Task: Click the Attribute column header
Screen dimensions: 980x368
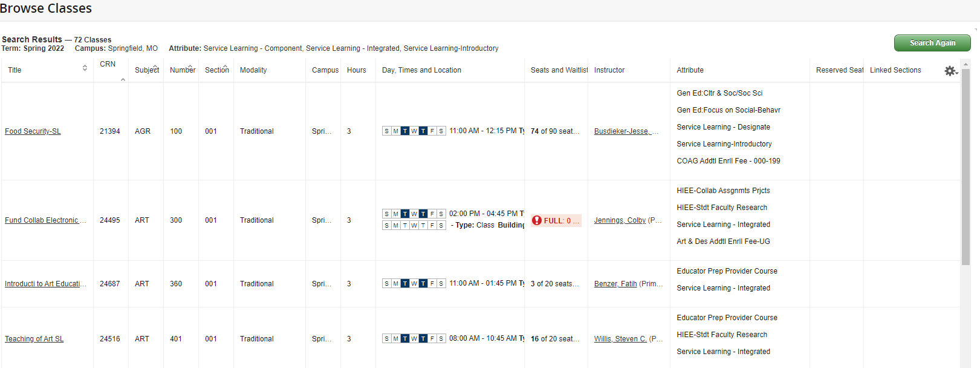Action: (x=690, y=70)
